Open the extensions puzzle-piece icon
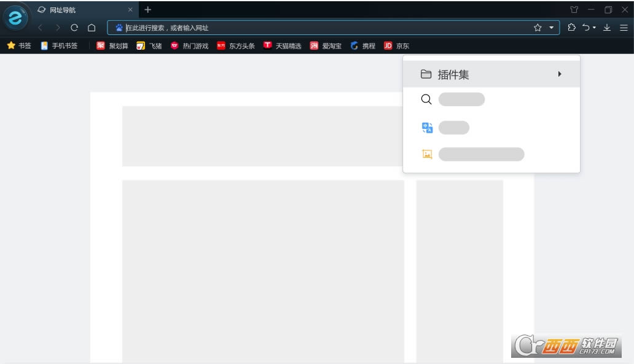Screen dimensions: 634x364 (x=571, y=28)
